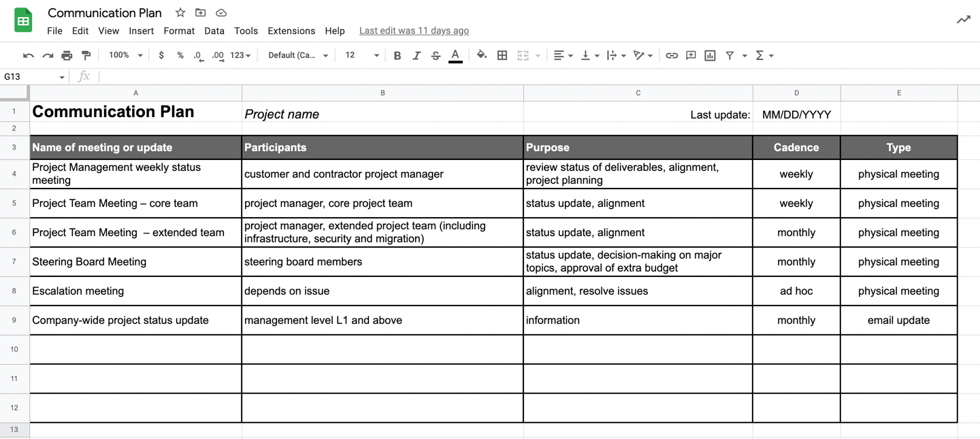Click the undo arrow icon
This screenshot has width=980, height=439.
pyautogui.click(x=28, y=56)
